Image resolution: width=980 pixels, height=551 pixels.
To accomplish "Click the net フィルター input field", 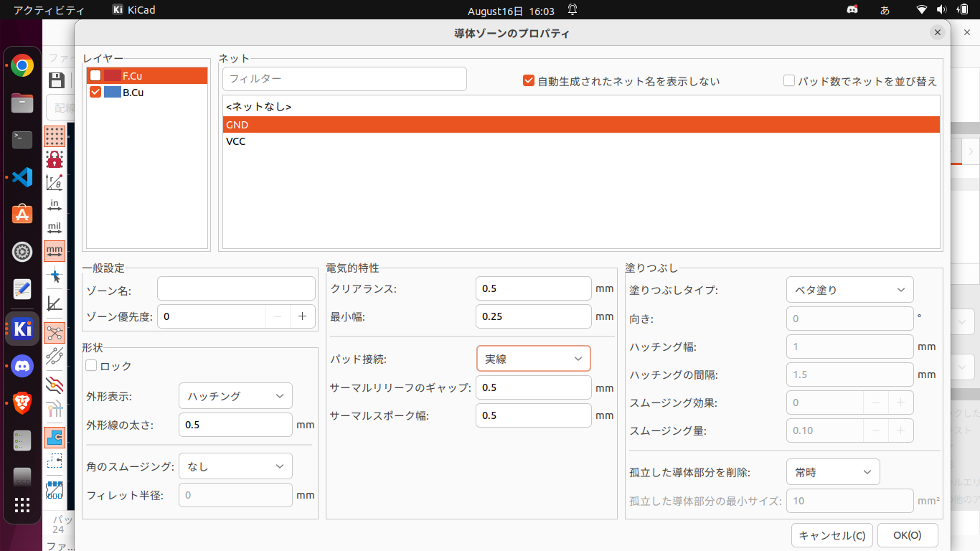I will [x=344, y=79].
